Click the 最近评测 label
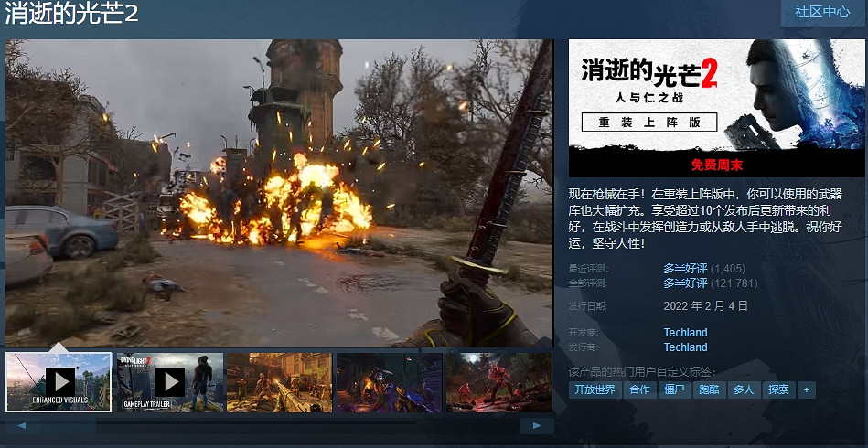Image resolution: width=868 pixels, height=448 pixels. point(588,269)
